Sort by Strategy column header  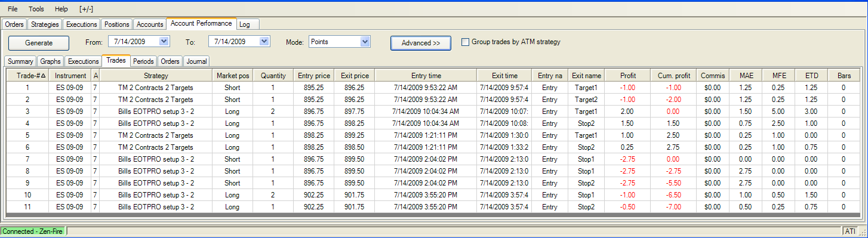pos(156,76)
